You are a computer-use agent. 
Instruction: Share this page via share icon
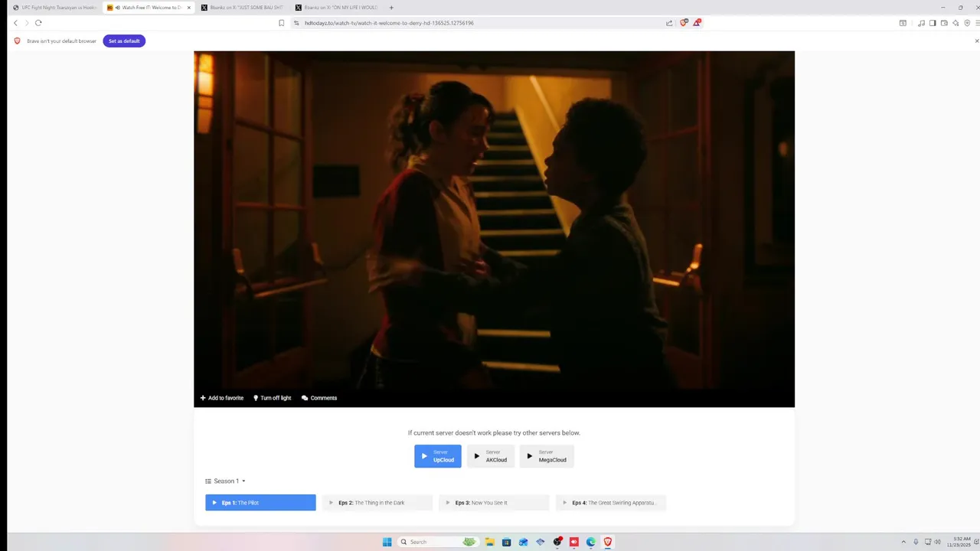tap(670, 23)
